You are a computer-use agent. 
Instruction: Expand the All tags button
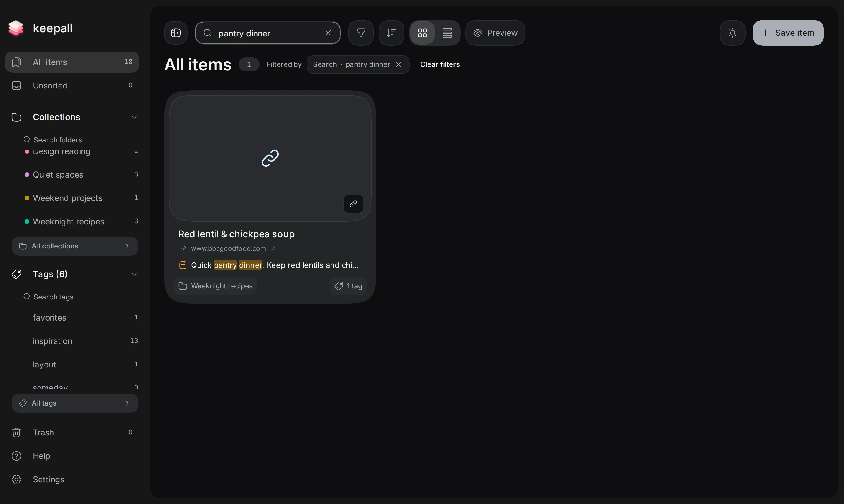tap(75, 403)
